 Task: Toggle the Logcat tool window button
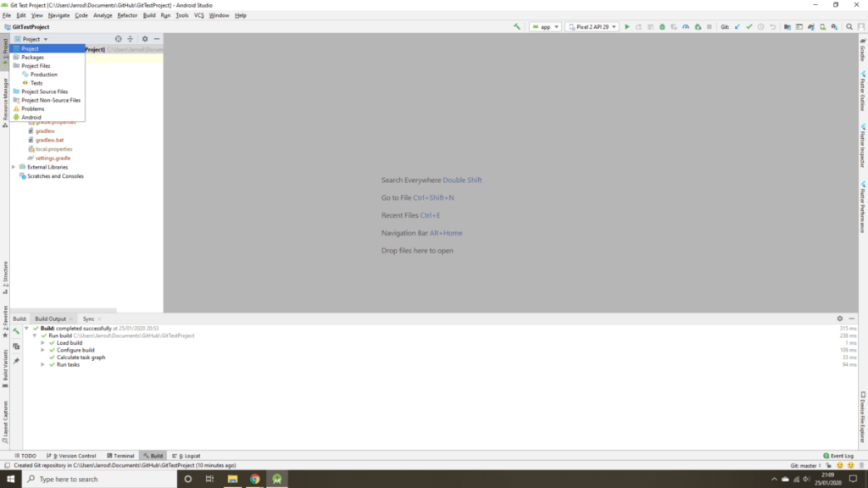[x=188, y=456]
